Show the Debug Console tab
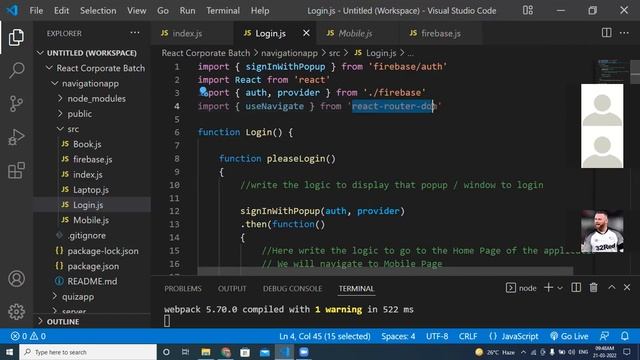Image resolution: width=640 pixels, height=360 pixels. tap(292, 289)
